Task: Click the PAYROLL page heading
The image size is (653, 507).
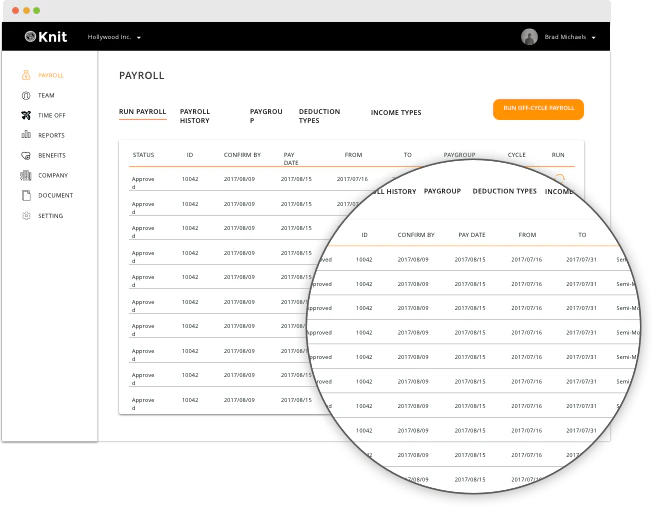Action: point(142,75)
